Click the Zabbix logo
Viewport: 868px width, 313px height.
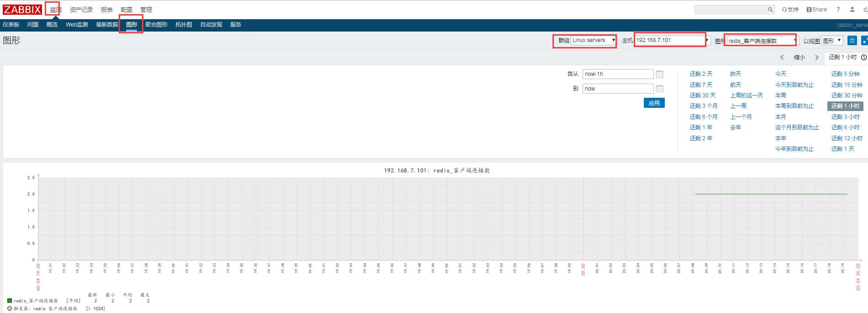click(x=22, y=9)
